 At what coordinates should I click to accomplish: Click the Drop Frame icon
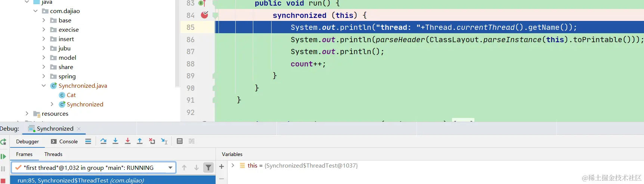152,141
